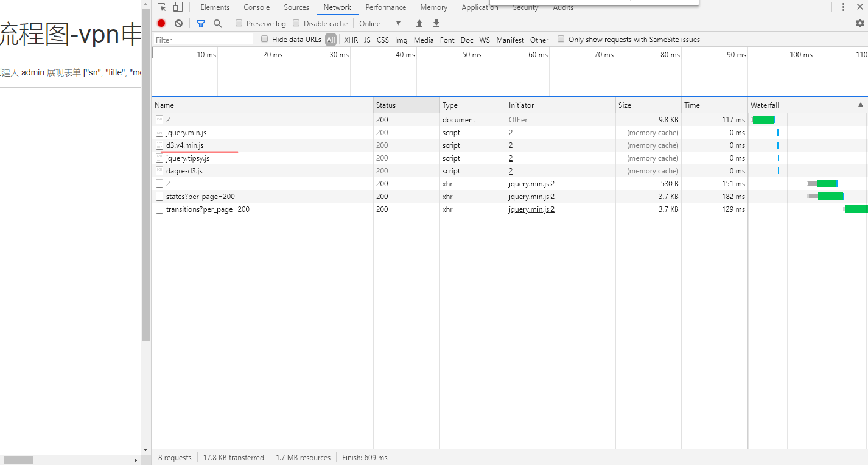Open the Sources tab
Screen dimensions: 868x465
(x=296, y=7)
